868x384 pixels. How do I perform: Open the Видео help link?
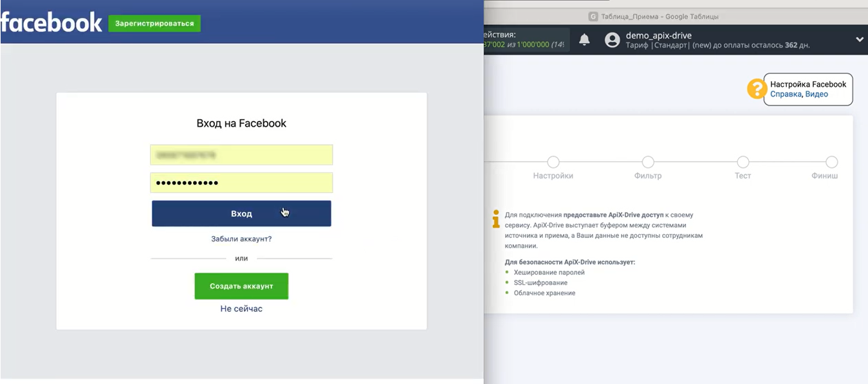click(817, 94)
